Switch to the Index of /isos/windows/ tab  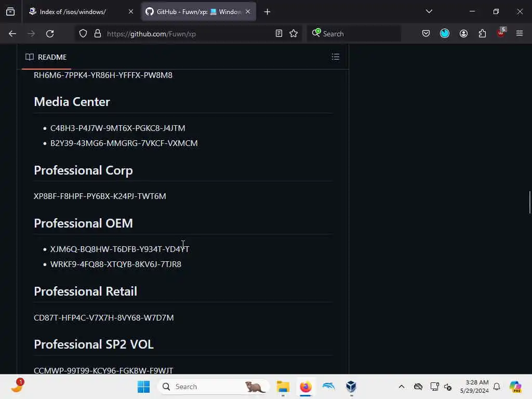point(80,12)
